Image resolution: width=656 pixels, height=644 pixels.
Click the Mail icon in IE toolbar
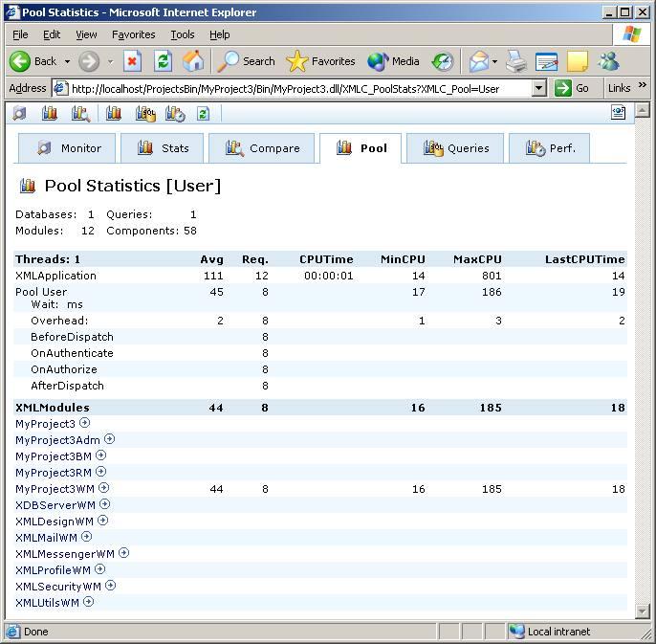pyautogui.click(x=479, y=61)
